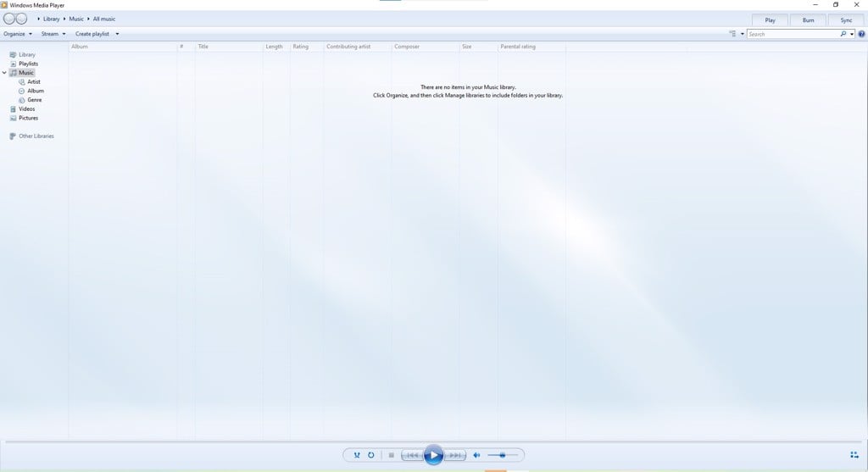Switch to the Burn tab
The width and height of the screenshot is (868, 472).
click(x=808, y=19)
